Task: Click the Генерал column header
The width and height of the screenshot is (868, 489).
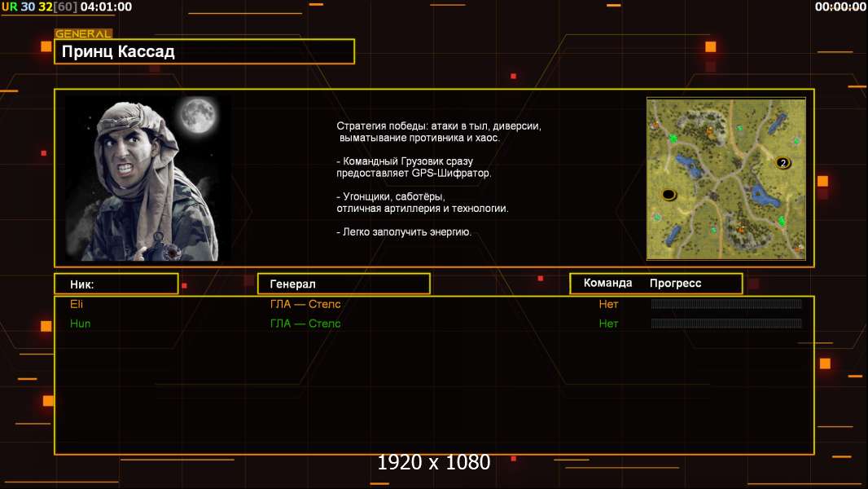Action: tap(344, 284)
